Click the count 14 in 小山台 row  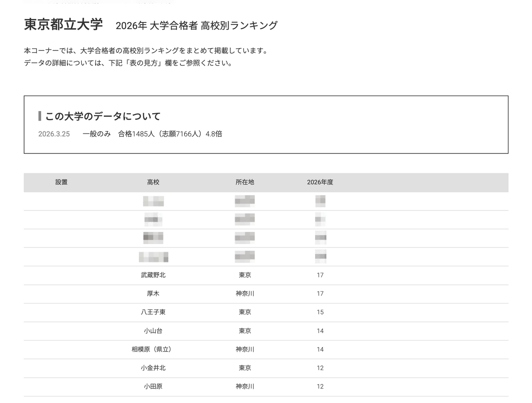coord(320,331)
